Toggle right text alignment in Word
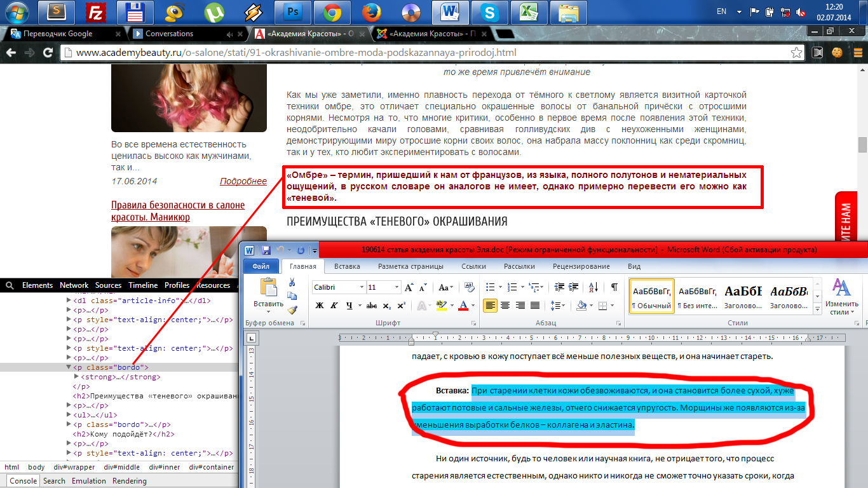The width and height of the screenshot is (868, 488). tap(520, 306)
